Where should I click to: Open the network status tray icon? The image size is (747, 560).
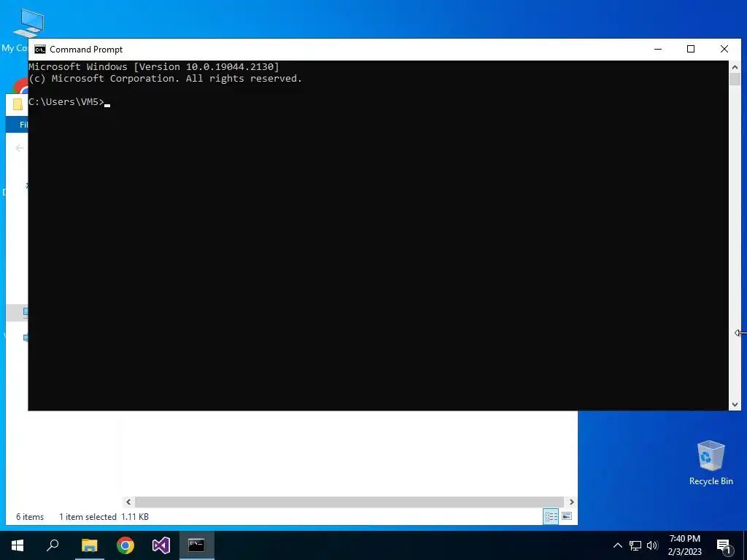point(635,545)
